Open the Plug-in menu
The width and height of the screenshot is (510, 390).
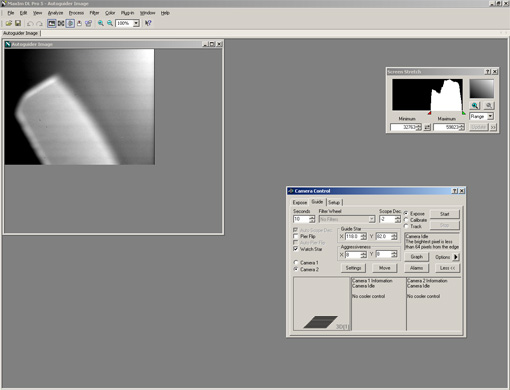coord(127,13)
